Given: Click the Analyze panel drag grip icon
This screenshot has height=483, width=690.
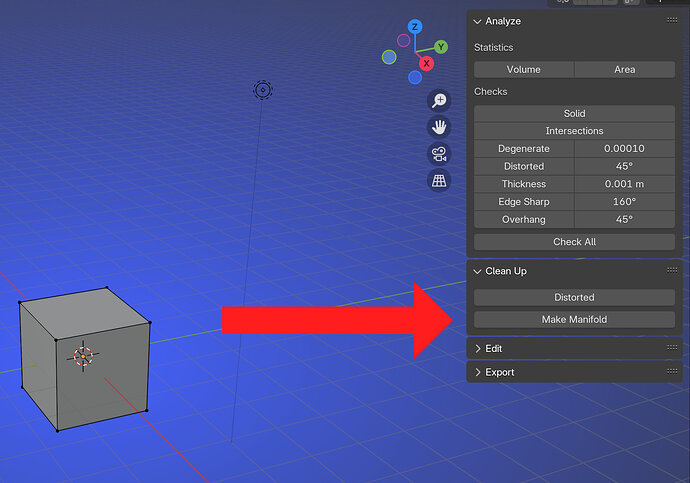Looking at the screenshot, I should pos(672,20).
